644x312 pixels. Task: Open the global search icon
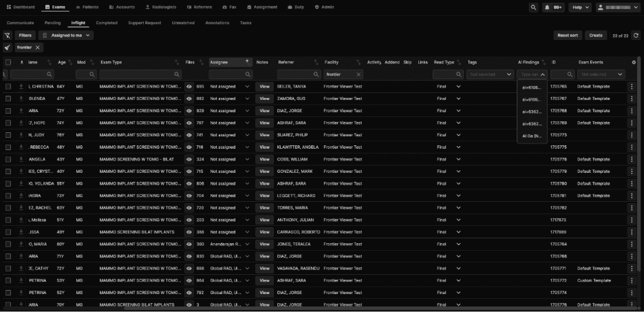[533, 8]
